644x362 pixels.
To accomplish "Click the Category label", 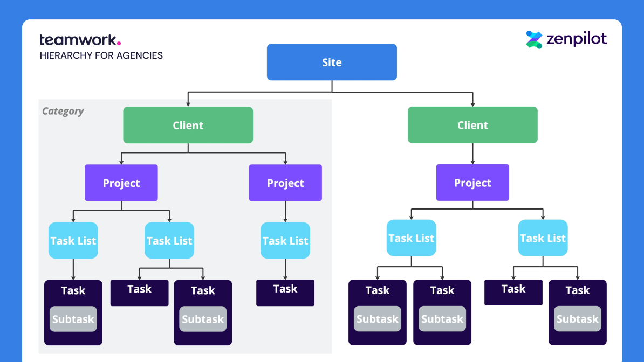I will pyautogui.click(x=63, y=111).
